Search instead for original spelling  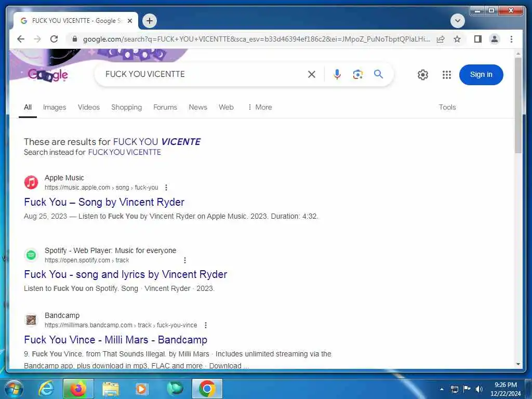pyautogui.click(x=125, y=152)
